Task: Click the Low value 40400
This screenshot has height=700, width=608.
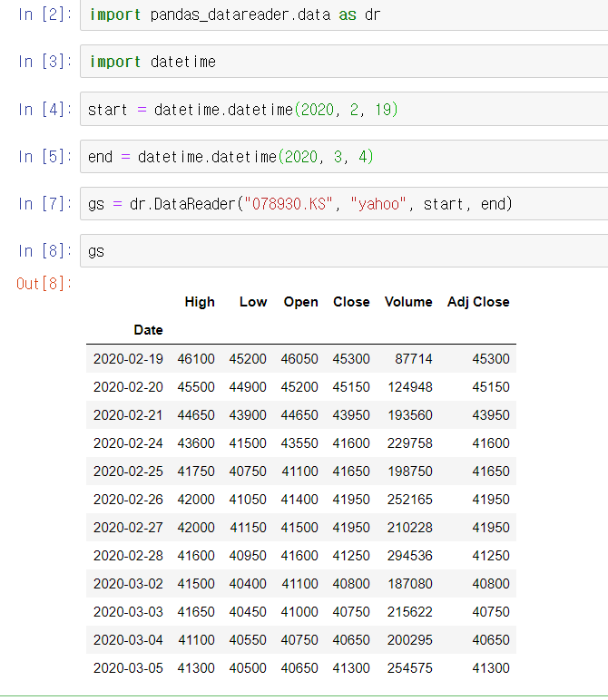Action: pos(248,583)
